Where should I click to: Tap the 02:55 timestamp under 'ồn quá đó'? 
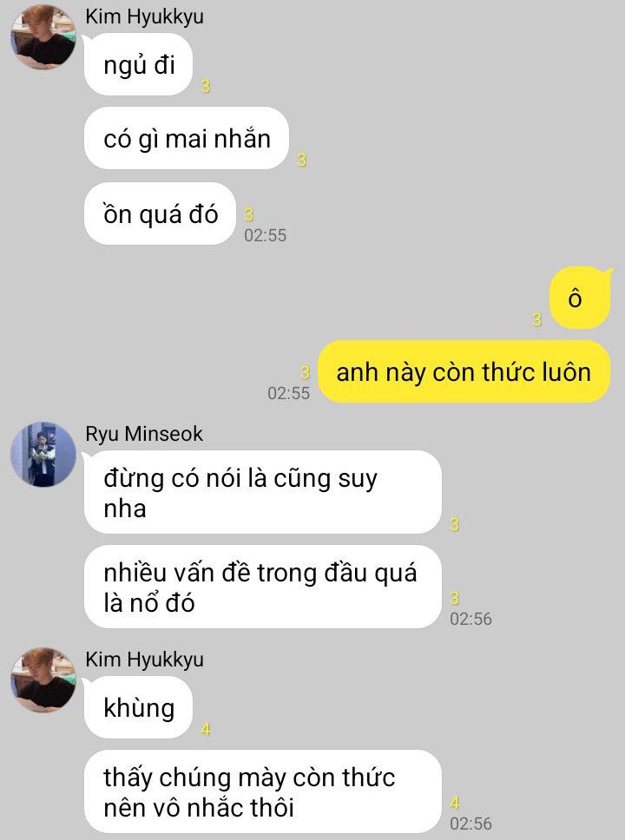pyautogui.click(x=266, y=235)
